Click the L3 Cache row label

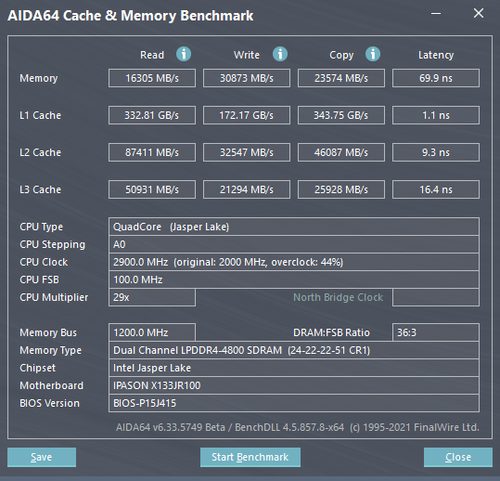tap(40, 190)
